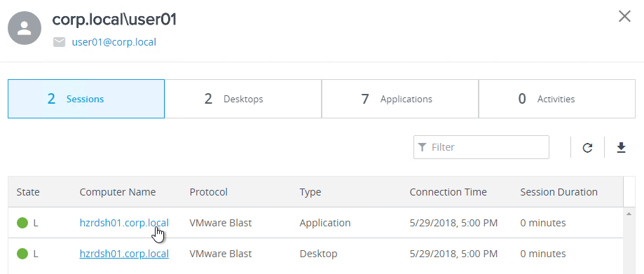Switch to the Desktops tab
This screenshot has width=644, height=274.
click(x=242, y=99)
